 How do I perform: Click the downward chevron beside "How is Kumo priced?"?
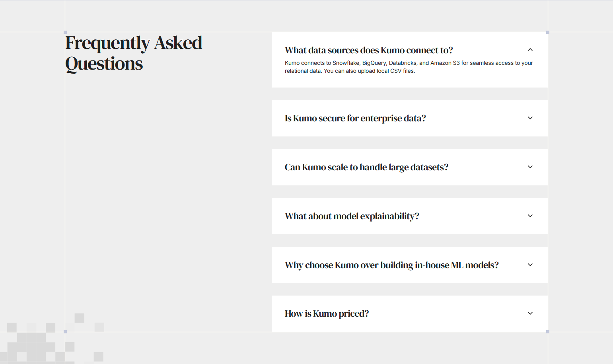click(x=530, y=313)
